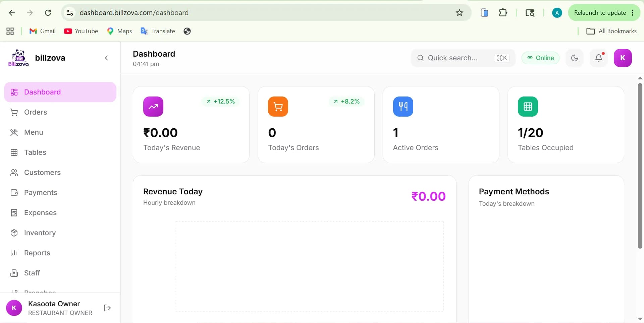Click the Expenses receipt icon

[x=14, y=213]
